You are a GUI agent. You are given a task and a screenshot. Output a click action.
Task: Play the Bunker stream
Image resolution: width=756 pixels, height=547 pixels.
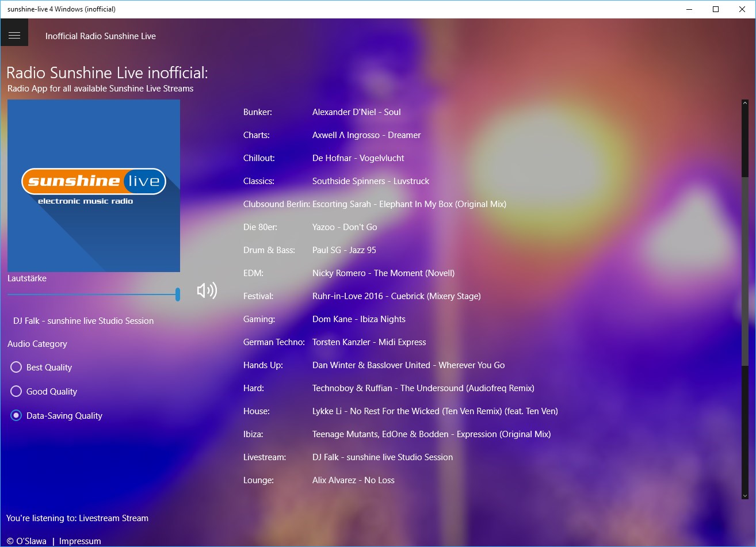258,112
